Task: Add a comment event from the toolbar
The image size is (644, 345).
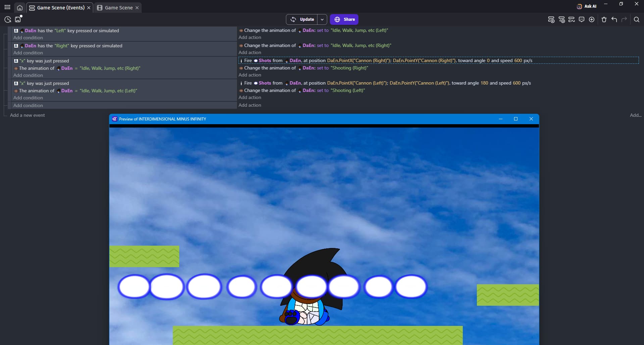Action: coord(582,19)
